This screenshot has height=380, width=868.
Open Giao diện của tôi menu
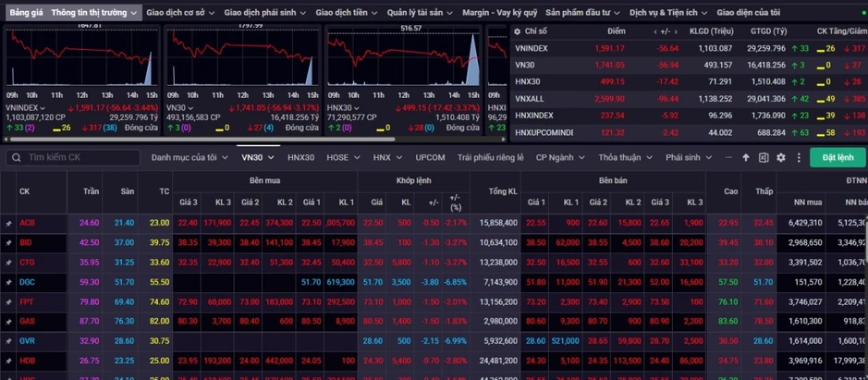[x=749, y=12]
